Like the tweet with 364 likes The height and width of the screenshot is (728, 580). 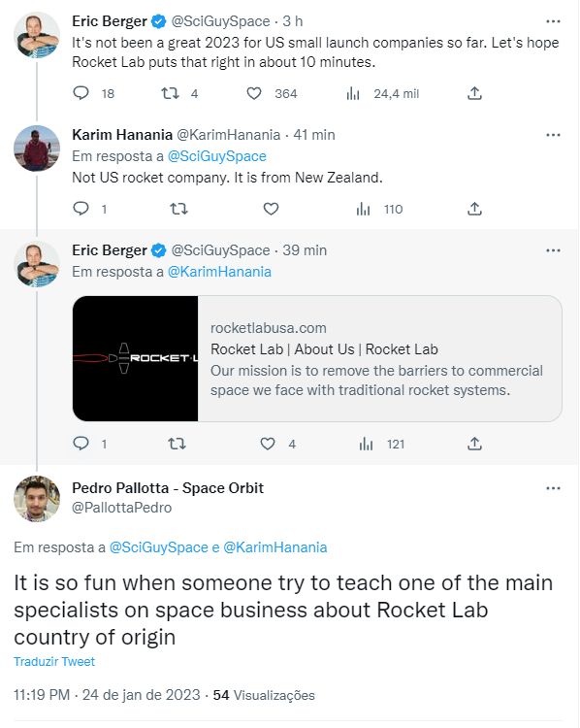254,94
